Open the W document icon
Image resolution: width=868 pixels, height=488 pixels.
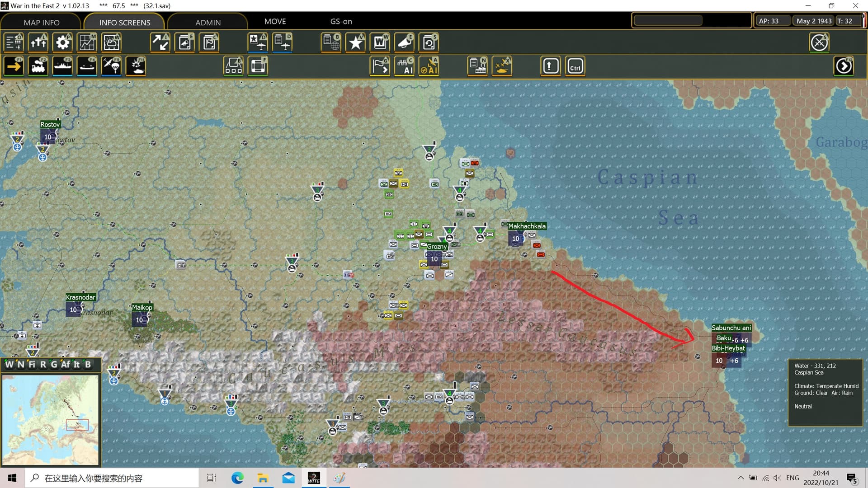(380, 42)
